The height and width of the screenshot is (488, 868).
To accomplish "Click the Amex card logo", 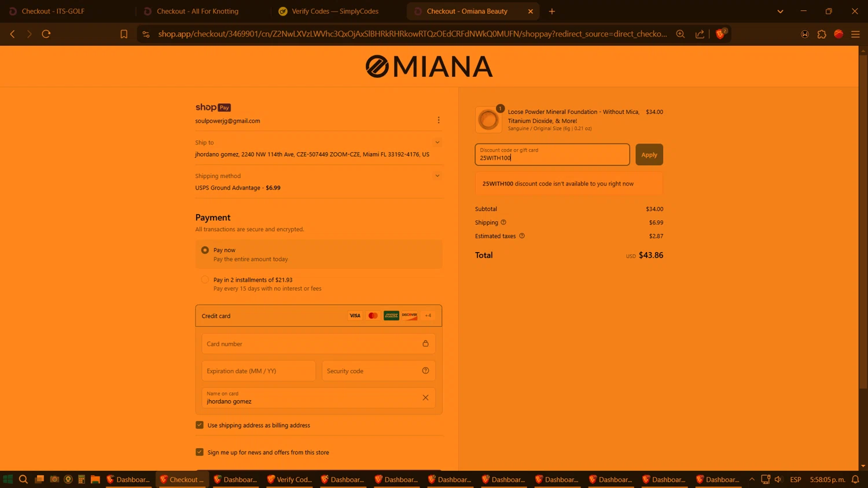I will point(391,316).
